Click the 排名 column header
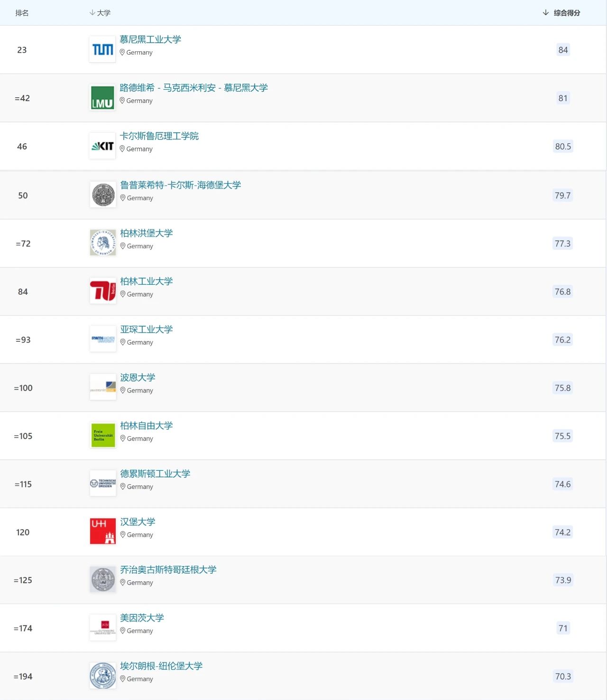This screenshot has width=607, height=700. point(22,13)
